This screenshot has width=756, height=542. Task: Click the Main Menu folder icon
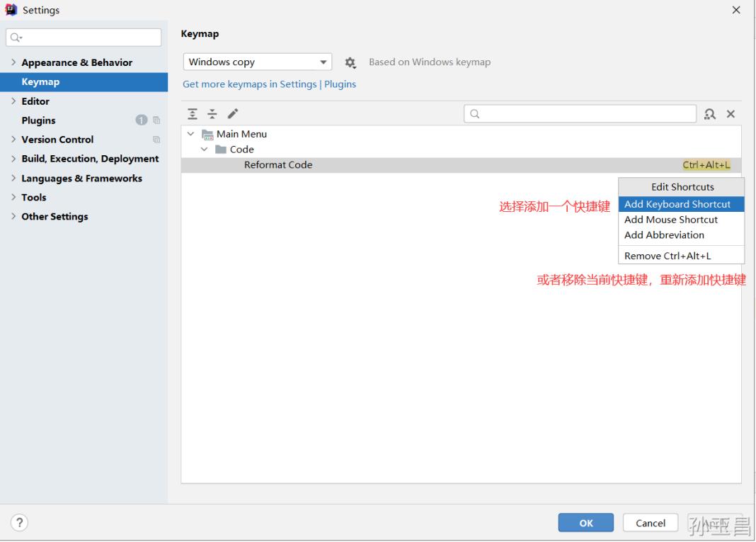208,134
